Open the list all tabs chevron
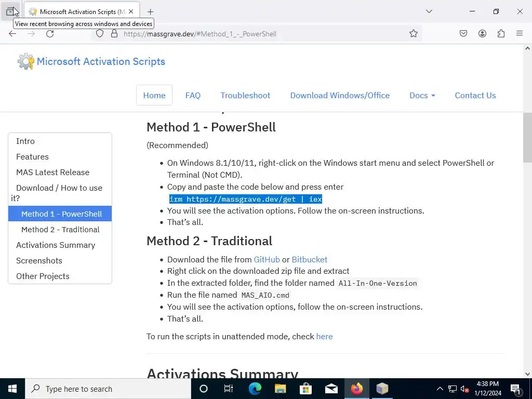532x399 pixels. pyautogui.click(x=429, y=11)
